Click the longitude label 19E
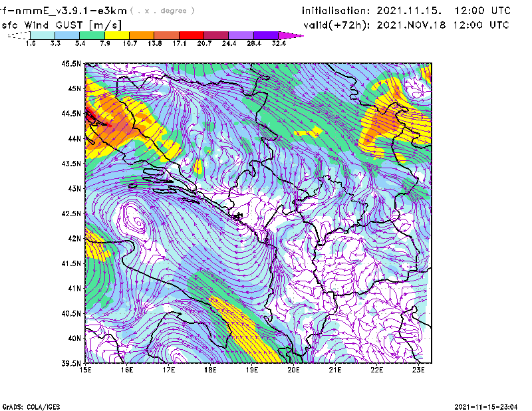Viewport: 532px width, 411px height. 252,370
